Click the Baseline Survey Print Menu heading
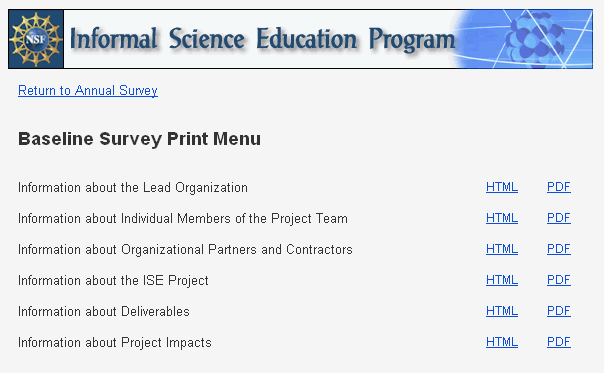Image resolution: width=604 pixels, height=373 pixels. click(x=139, y=139)
